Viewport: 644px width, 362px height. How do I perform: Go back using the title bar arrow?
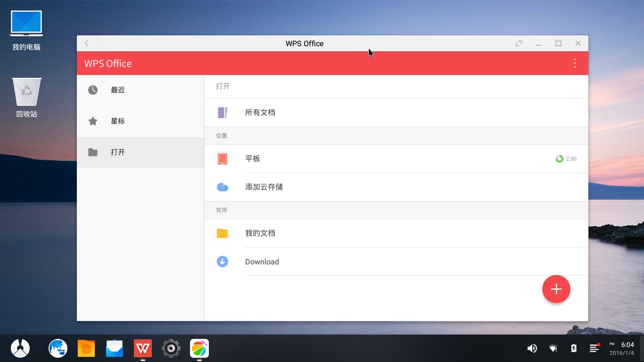[x=87, y=43]
